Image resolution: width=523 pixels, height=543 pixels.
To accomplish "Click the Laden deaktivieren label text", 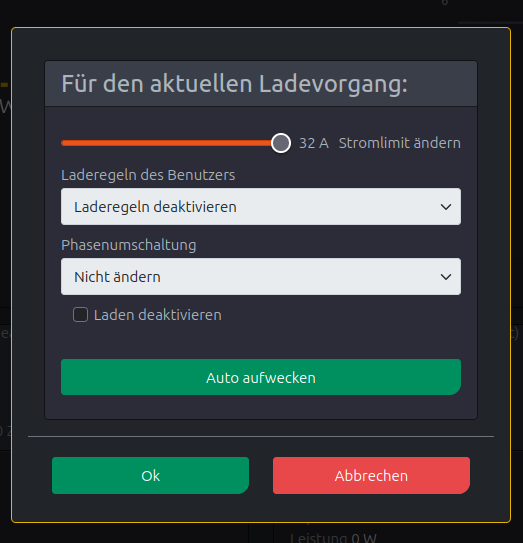I will (x=158, y=315).
